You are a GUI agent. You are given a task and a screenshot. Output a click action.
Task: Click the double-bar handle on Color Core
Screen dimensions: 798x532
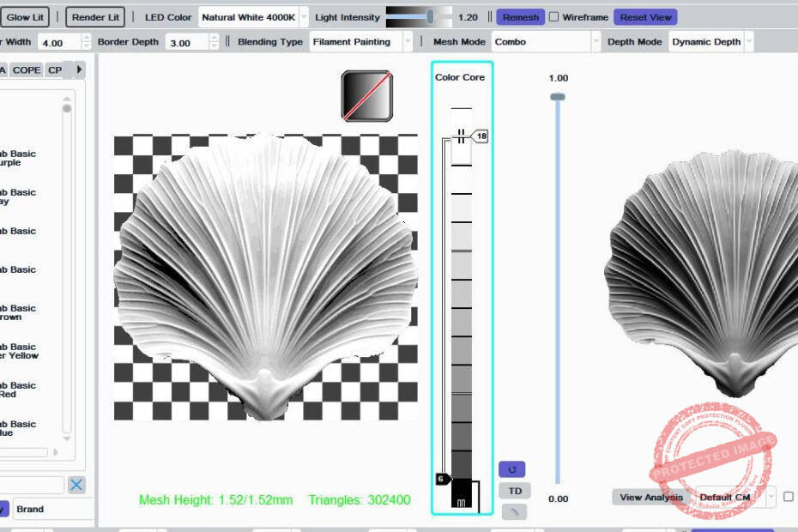tap(461, 136)
